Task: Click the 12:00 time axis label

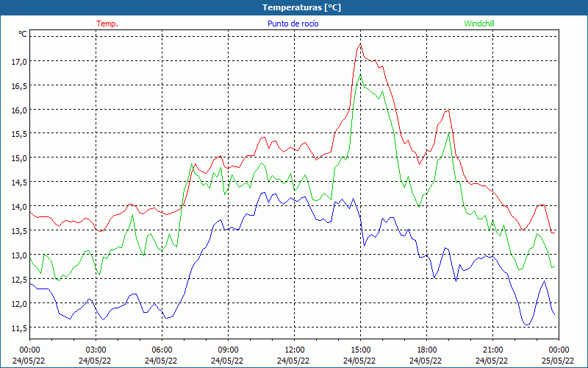Action: [x=295, y=350]
